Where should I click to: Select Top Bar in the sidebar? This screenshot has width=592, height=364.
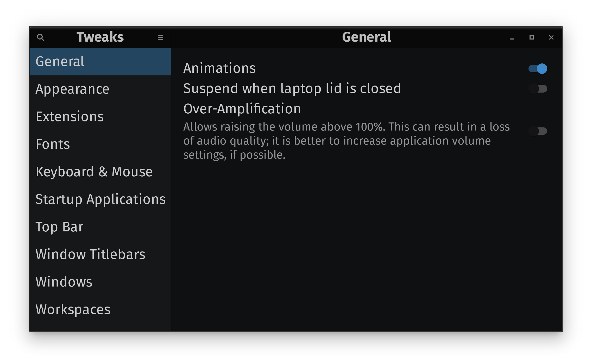100,227
